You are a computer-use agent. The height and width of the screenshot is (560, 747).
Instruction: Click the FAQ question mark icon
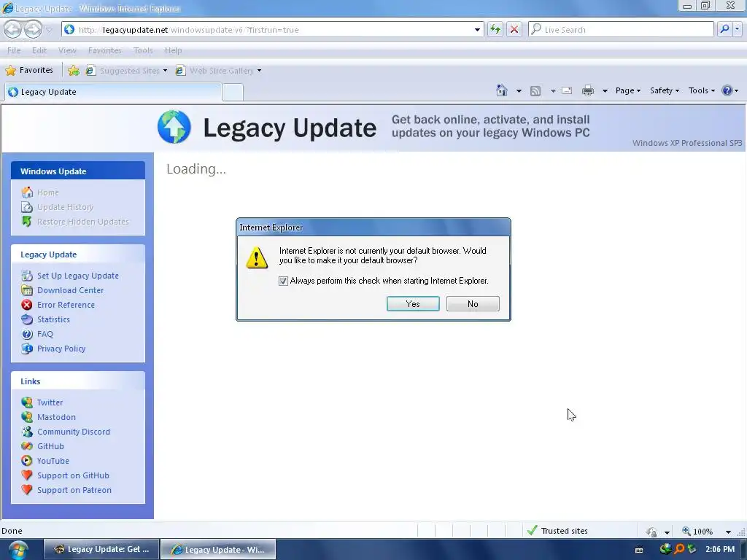pos(27,334)
